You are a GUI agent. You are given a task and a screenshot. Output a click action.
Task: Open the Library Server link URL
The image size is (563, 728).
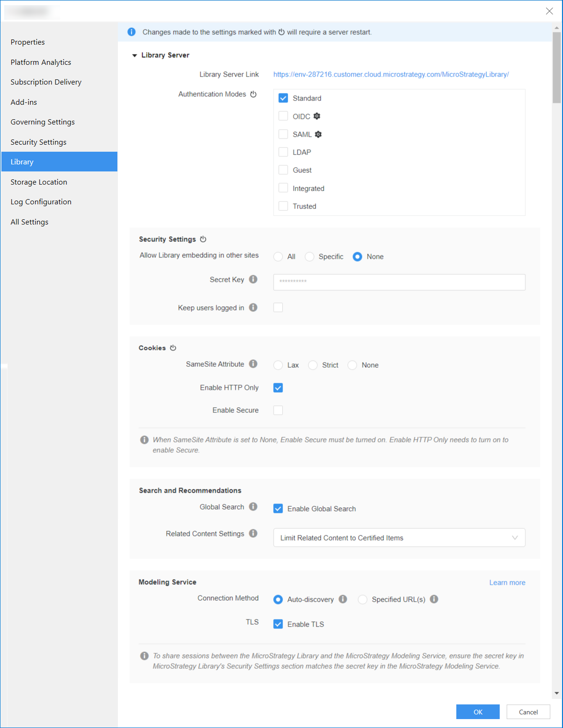click(391, 74)
